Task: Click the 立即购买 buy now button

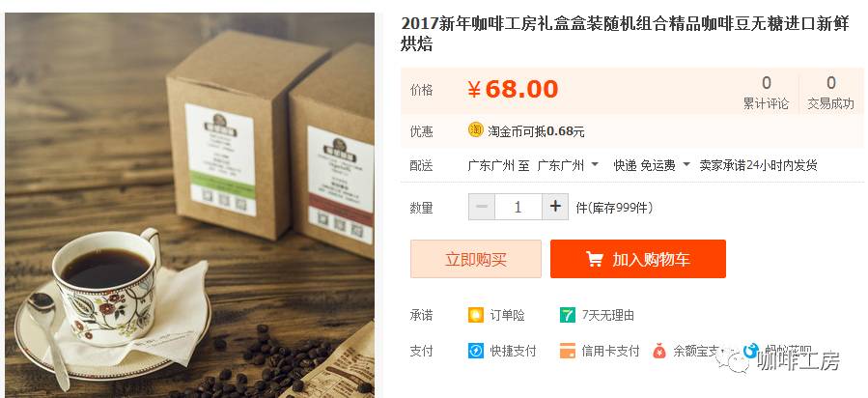Action: [476, 259]
